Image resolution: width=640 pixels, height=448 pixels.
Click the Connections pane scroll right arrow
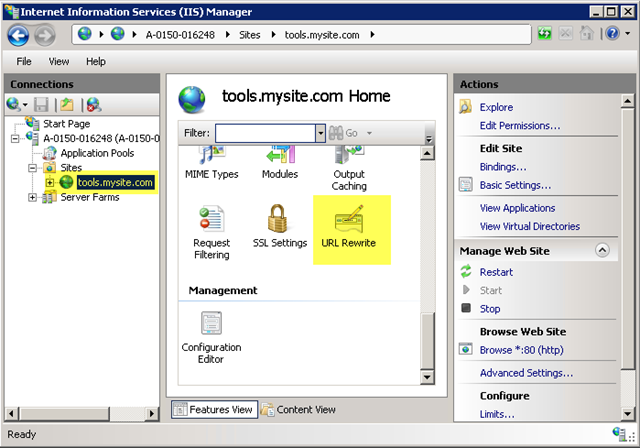[x=151, y=413]
